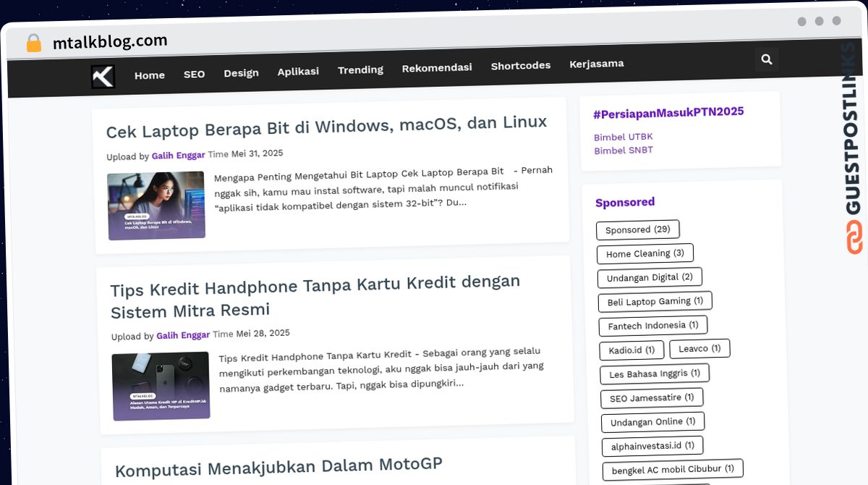
Task: Click author Galih Enggar on Tips Kredit post
Action: [183, 335]
